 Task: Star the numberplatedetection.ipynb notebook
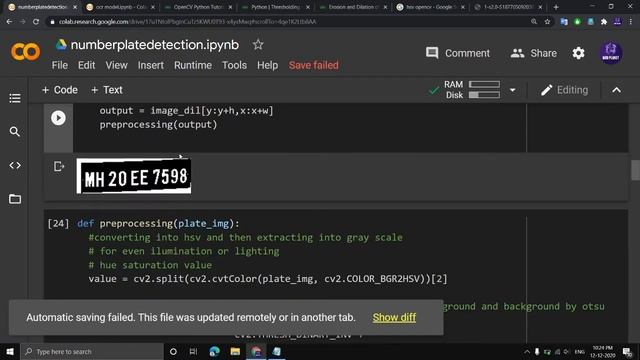pos(258,44)
